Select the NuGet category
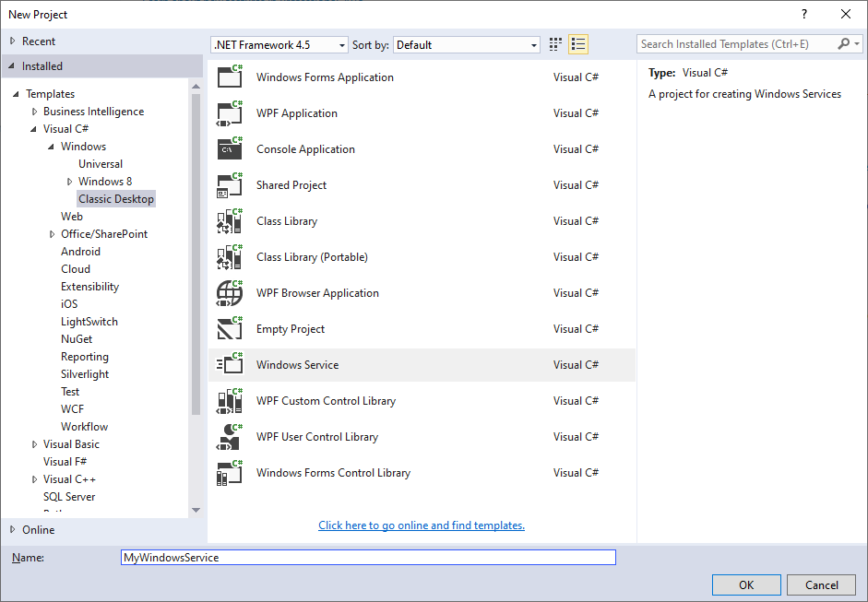This screenshot has width=868, height=602. click(x=77, y=339)
